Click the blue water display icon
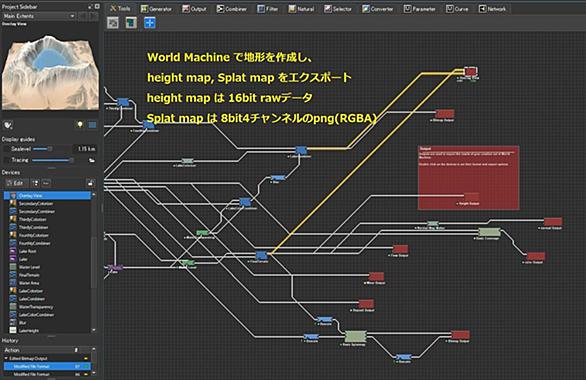The height and width of the screenshot is (380, 586). [x=92, y=125]
